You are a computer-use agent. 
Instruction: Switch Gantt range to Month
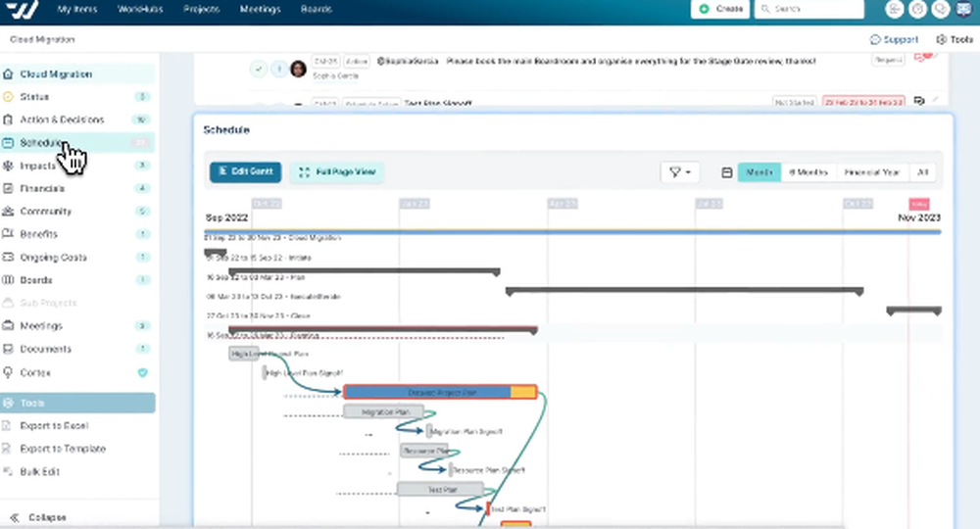pyautogui.click(x=759, y=171)
